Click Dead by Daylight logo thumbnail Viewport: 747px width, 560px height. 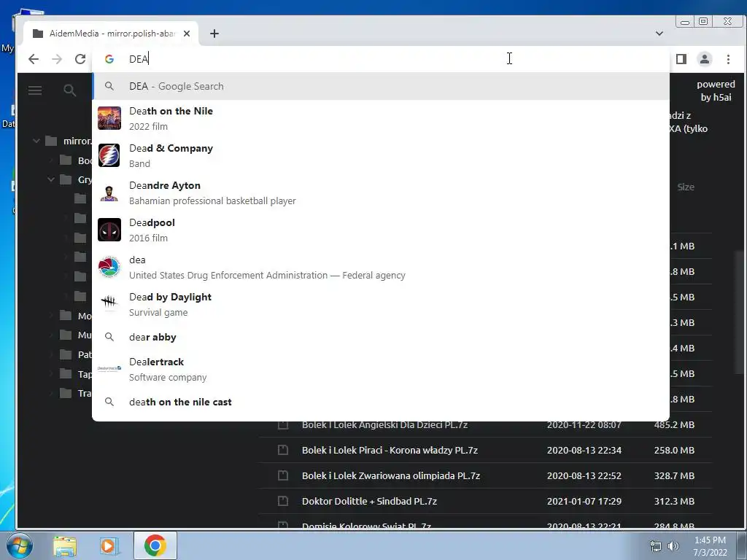coord(109,301)
